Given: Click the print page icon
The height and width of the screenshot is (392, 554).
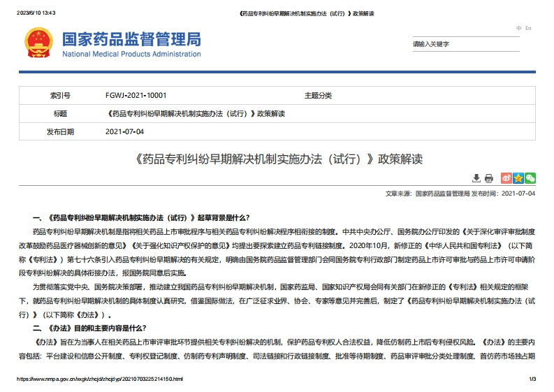Looking at the screenshot, I should point(489,178).
